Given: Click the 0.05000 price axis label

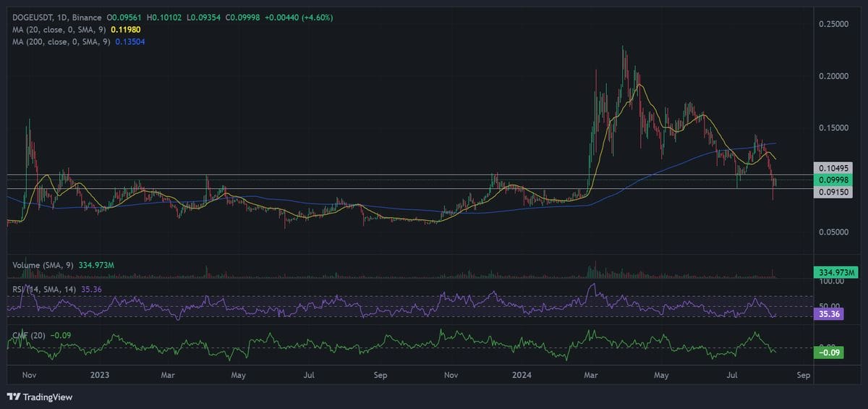Looking at the screenshot, I should point(833,232).
